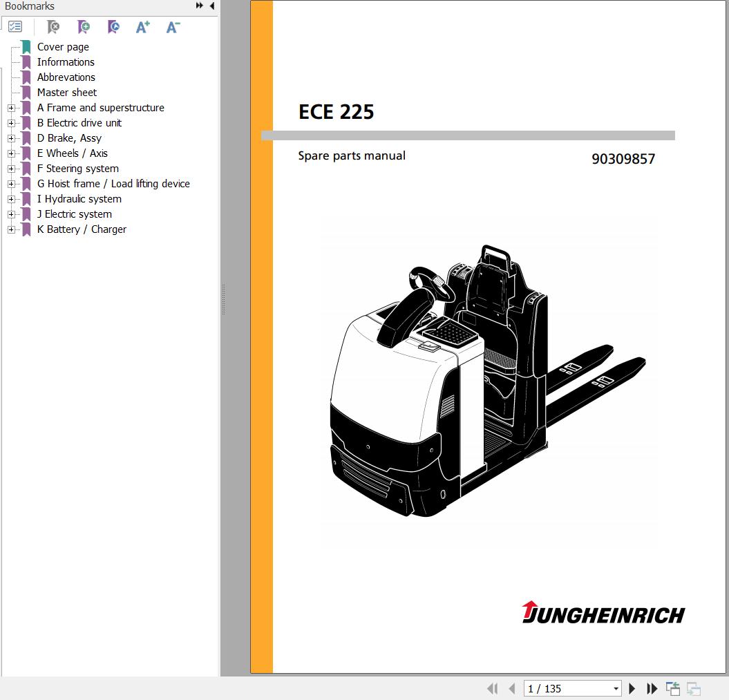Click the delete bookmark icon
729x700 pixels.
point(53,27)
